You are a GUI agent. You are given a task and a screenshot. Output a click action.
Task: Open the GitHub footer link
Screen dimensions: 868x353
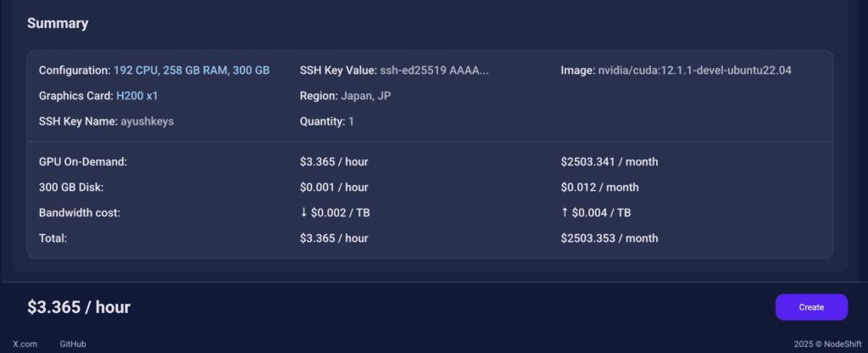tap(73, 344)
